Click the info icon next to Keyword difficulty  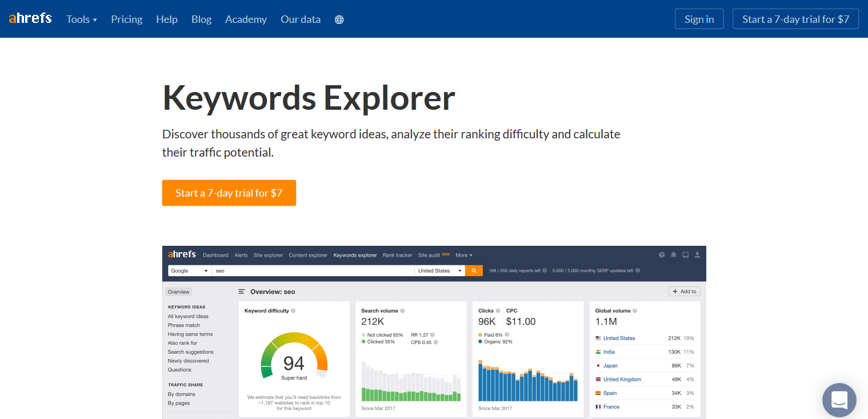point(293,311)
